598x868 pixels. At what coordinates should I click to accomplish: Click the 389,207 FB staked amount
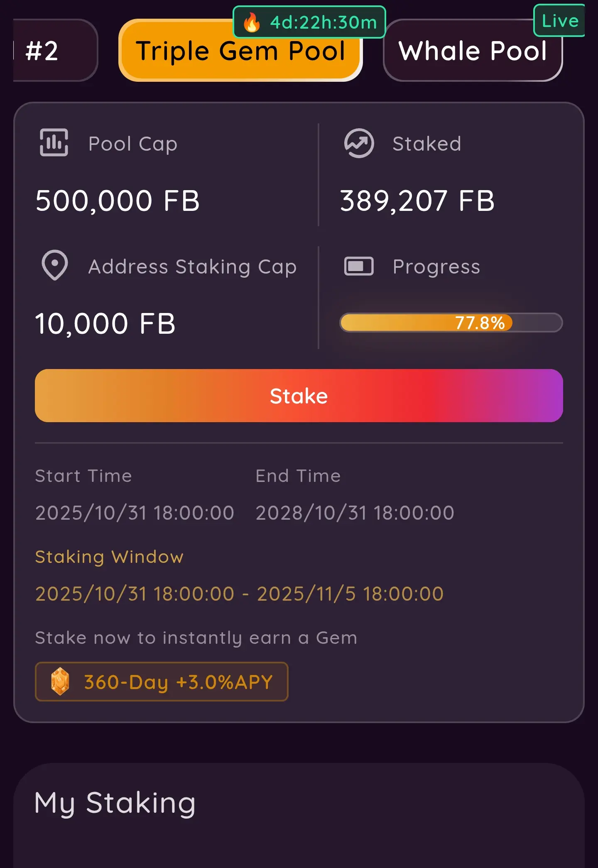point(417,201)
